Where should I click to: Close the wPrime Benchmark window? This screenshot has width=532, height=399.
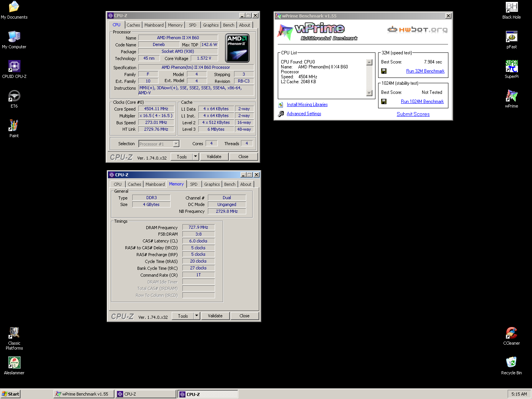(x=448, y=16)
